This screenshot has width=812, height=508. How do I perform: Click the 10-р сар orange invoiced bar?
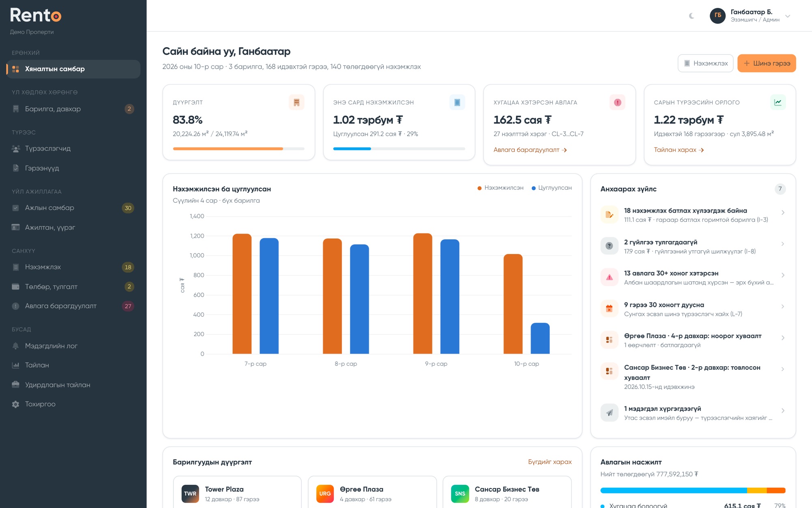tap(513, 304)
